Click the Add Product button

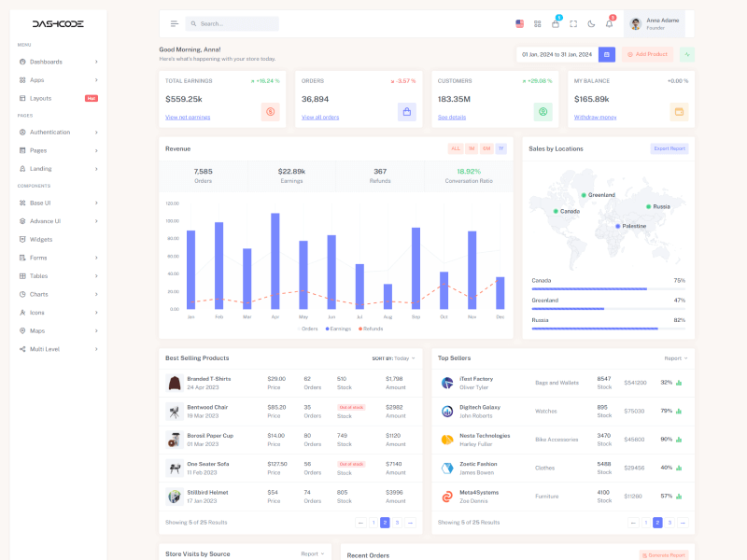pyautogui.click(x=648, y=54)
